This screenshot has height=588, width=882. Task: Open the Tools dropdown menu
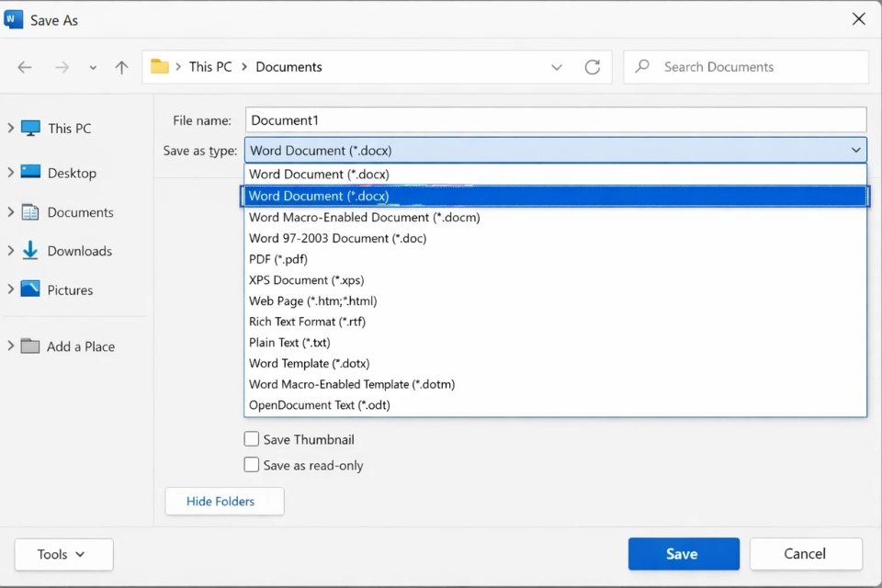[62, 554]
